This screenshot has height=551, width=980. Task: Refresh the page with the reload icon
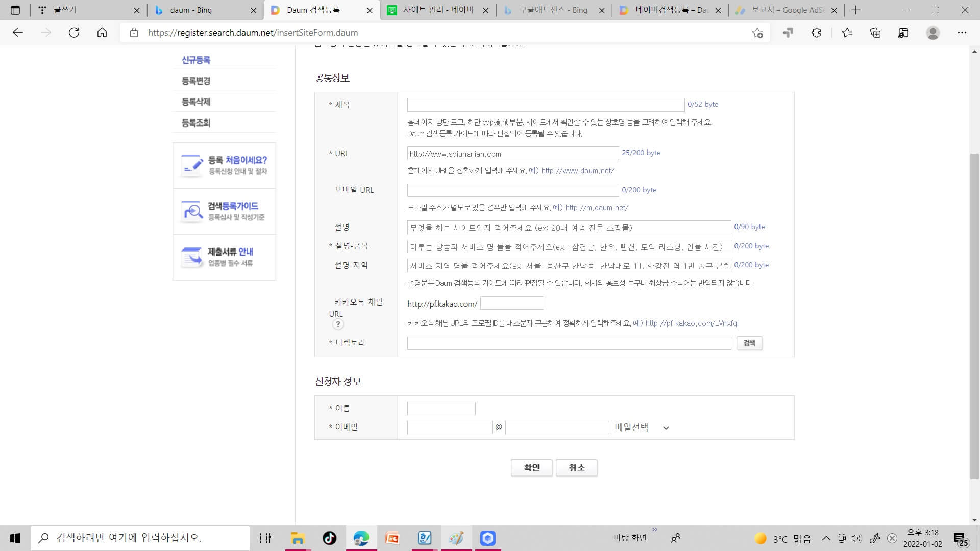tap(74, 33)
